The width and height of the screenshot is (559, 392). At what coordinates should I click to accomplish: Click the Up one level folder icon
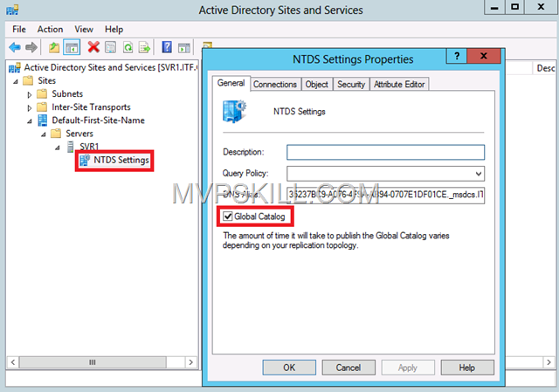point(54,47)
